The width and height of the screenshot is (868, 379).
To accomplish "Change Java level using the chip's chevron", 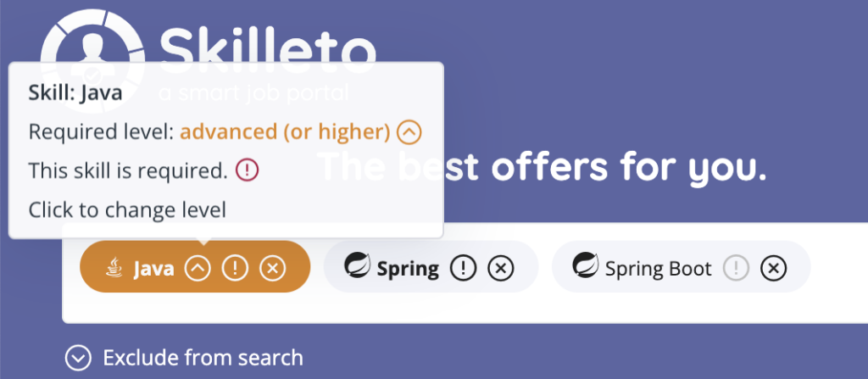I will pos(197,269).
